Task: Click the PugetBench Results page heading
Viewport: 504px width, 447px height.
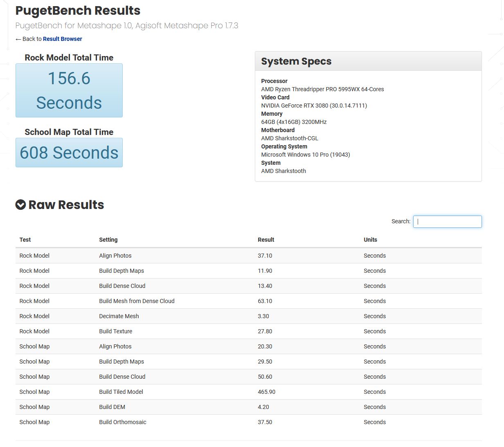Action: [x=78, y=10]
